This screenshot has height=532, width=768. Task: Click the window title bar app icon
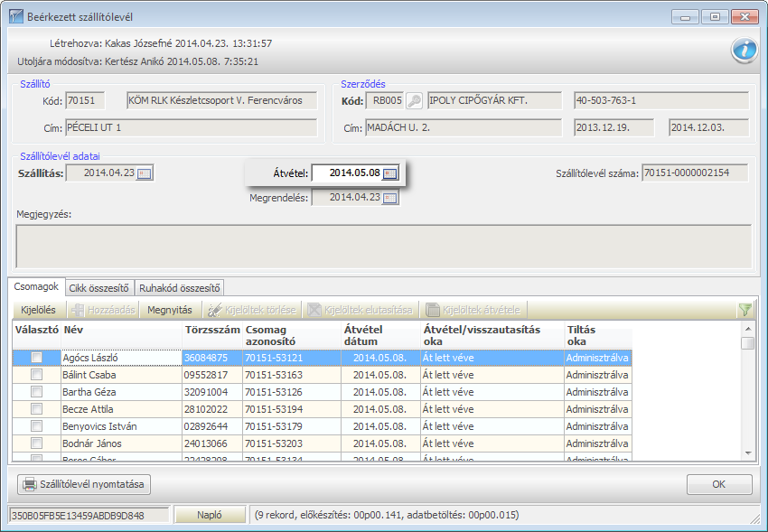[16, 16]
